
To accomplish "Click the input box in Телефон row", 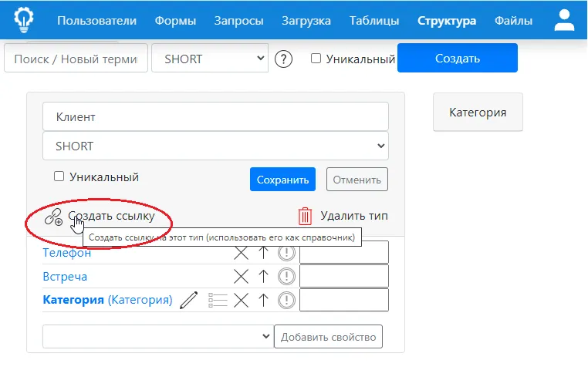I will pos(344,252).
